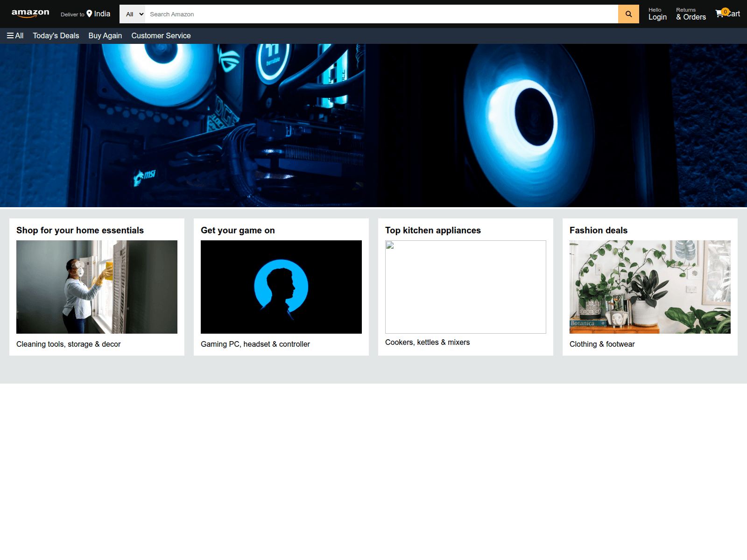Click the Returns & Orders link

click(x=691, y=14)
